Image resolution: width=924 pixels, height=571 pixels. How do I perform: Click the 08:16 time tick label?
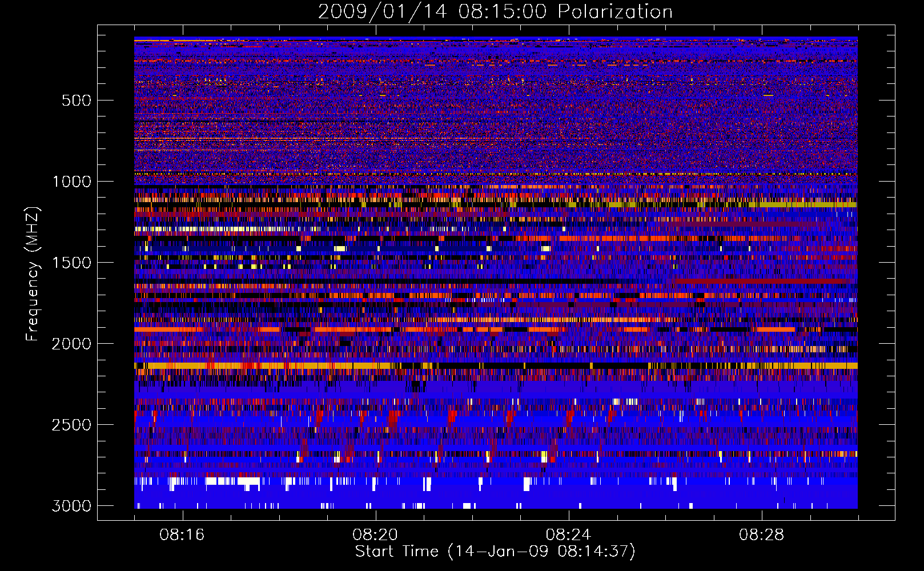pyautogui.click(x=182, y=535)
